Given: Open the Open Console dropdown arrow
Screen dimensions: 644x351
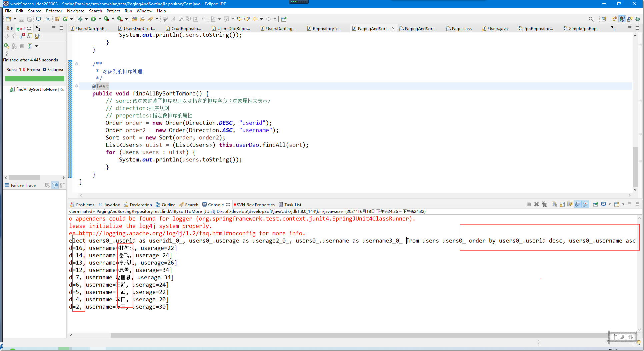Looking at the screenshot, I should (623, 204).
